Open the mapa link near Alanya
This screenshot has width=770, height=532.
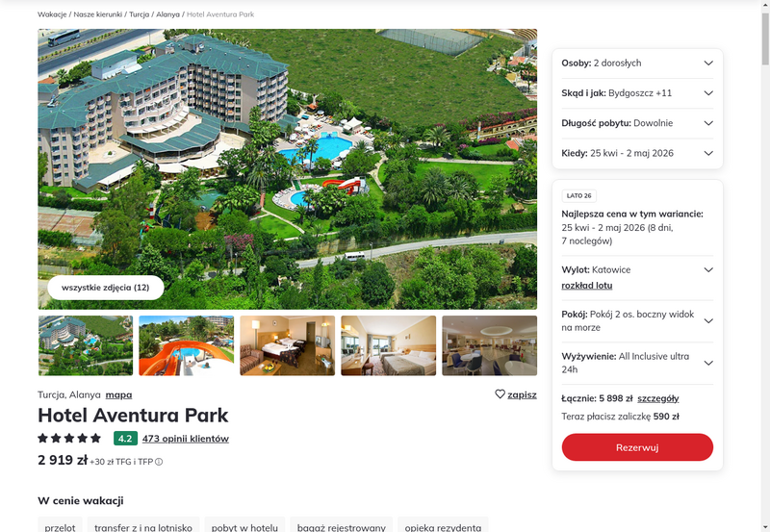(118, 394)
